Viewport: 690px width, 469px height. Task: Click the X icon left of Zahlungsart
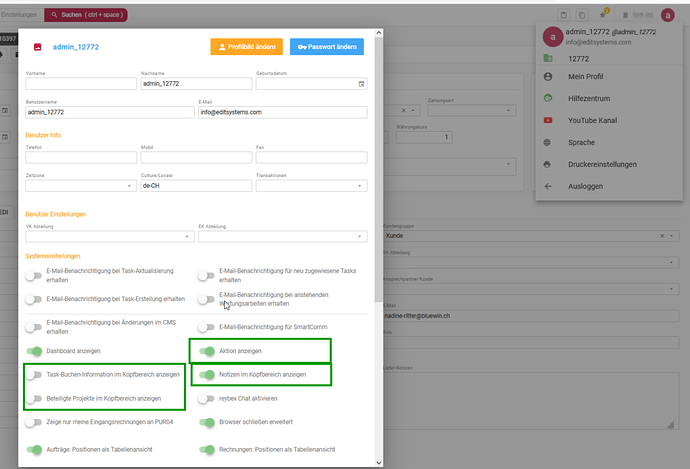tap(404, 110)
